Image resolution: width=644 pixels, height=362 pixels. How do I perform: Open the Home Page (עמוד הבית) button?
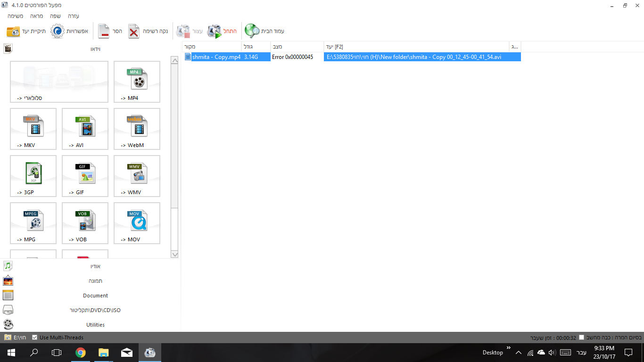(264, 31)
